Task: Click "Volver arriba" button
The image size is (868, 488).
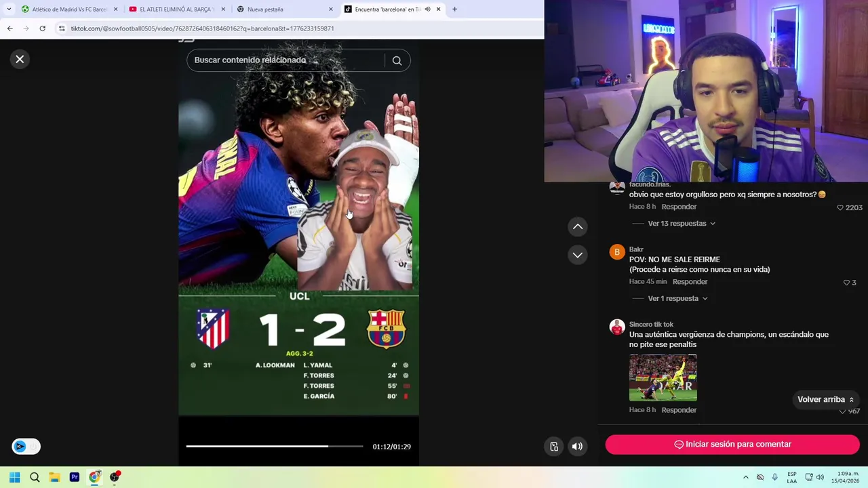Action: (825, 400)
